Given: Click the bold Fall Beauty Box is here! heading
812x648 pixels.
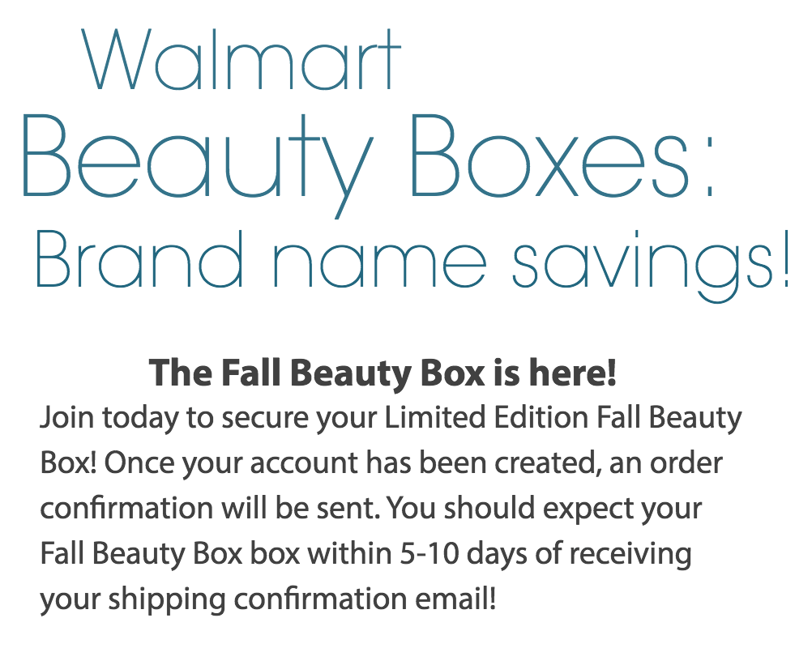Looking at the screenshot, I should pos(382,373).
